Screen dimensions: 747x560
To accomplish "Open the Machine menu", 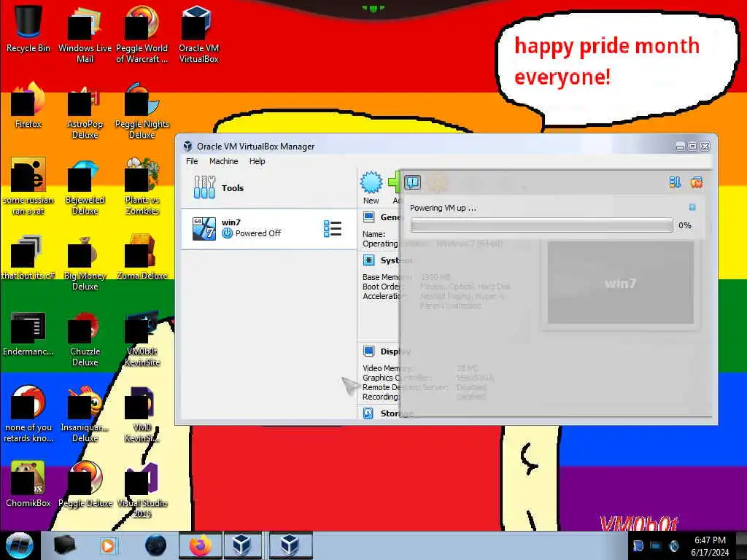I will (223, 161).
